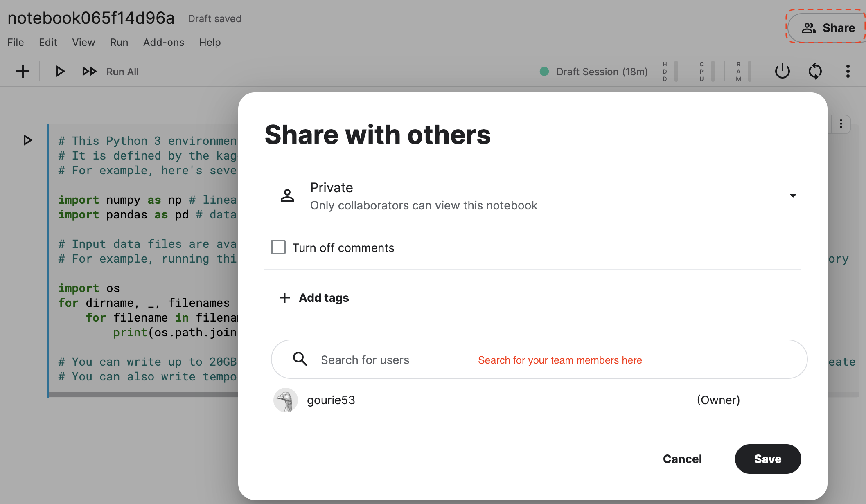Viewport: 866px width, 504px height.
Task: Click the power/interrupt session icon
Action: point(783,72)
